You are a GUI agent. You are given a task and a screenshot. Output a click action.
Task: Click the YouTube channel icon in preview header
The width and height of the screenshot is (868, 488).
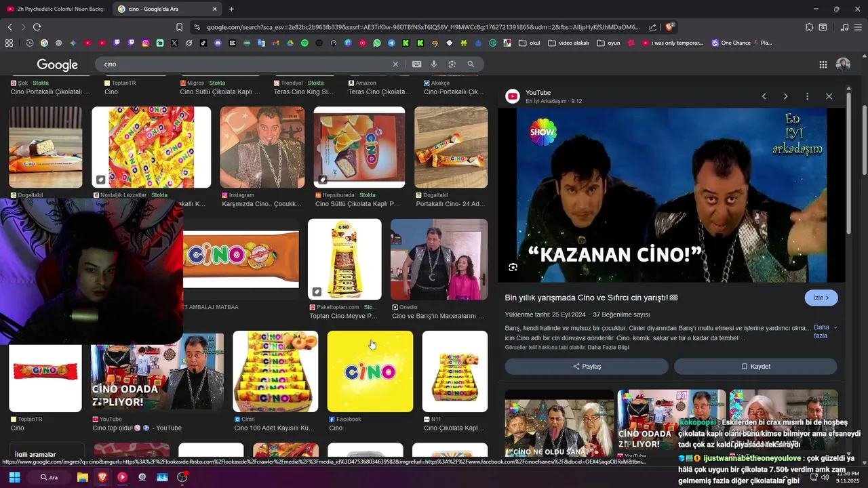(x=513, y=96)
